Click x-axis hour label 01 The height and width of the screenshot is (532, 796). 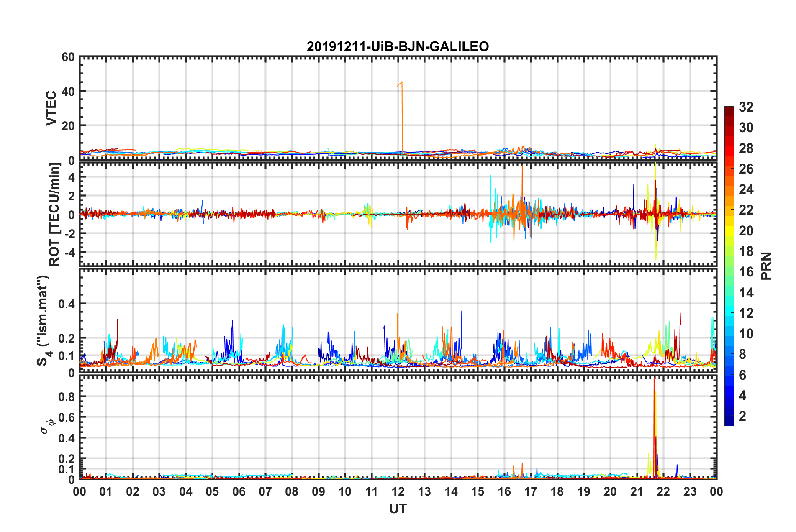tap(106, 492)
